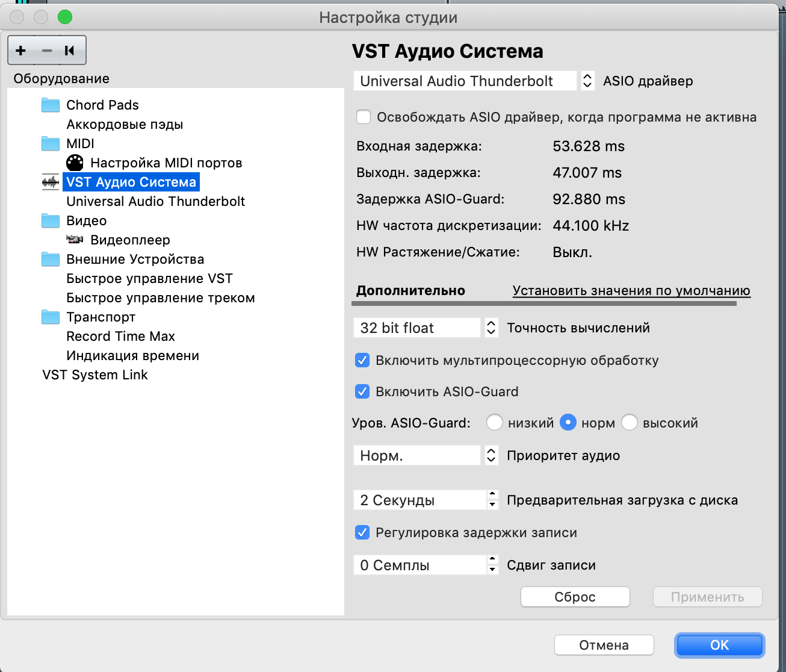Click the VST Аудио Система waveform icon
This screenshot has height=672, width=786.
[x=51, y=182]
